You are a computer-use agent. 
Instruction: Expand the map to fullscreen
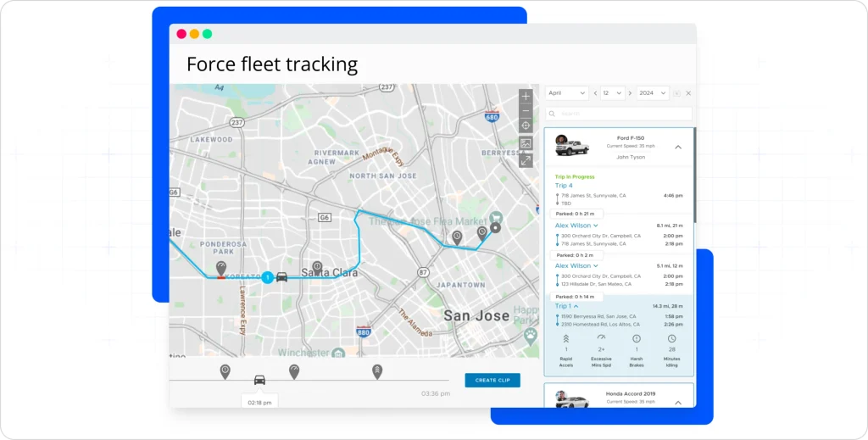point(526,160)
